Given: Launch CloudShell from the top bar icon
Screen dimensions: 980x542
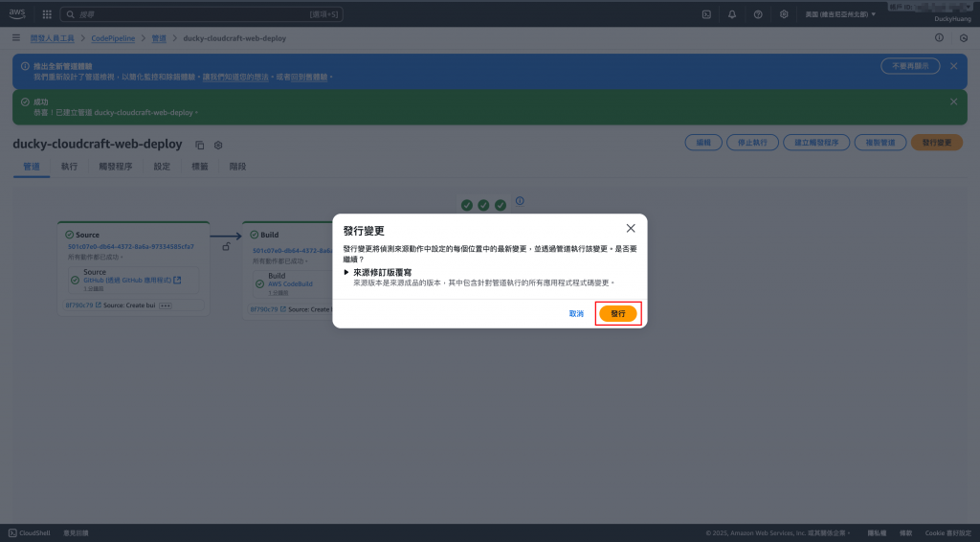Looking at the screenshot, I should click(706, 14).
